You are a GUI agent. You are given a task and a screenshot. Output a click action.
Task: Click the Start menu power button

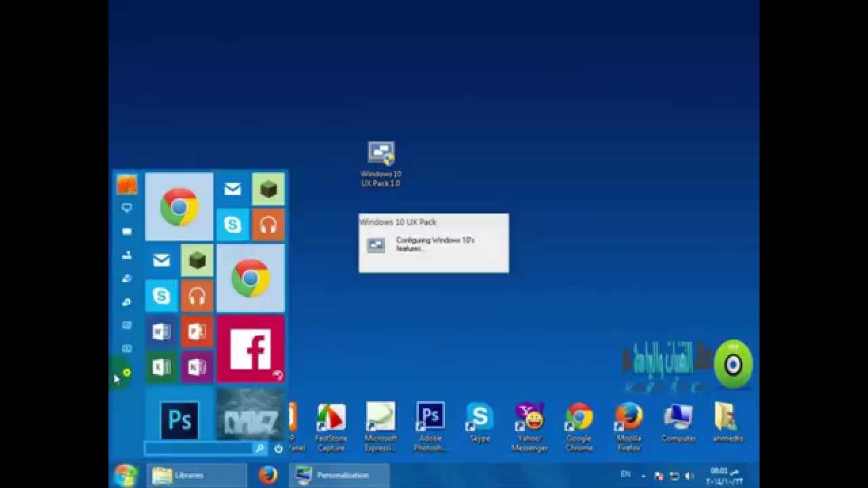(x=279, y=449)
